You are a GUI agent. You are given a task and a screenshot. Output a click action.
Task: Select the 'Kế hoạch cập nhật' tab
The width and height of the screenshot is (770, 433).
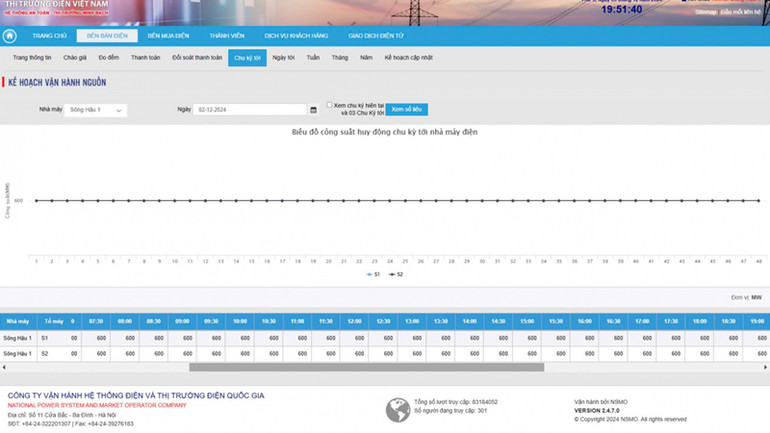tap(409, 58)
